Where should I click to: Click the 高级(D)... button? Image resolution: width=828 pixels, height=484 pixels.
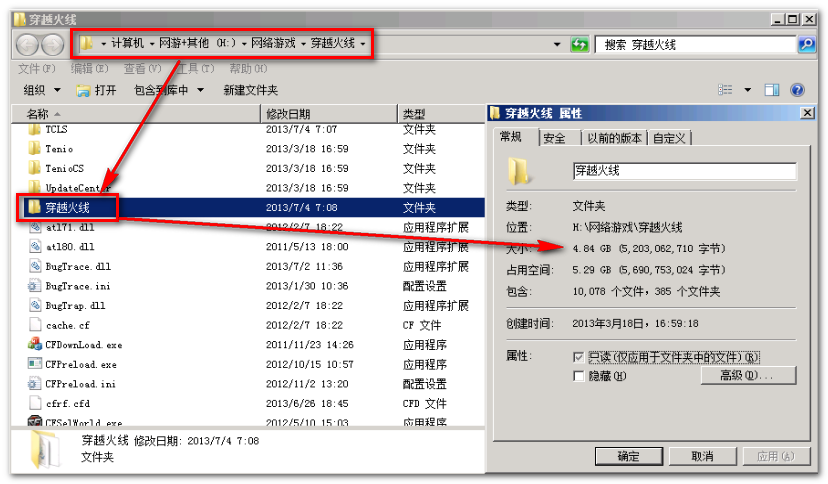[748, 375]
